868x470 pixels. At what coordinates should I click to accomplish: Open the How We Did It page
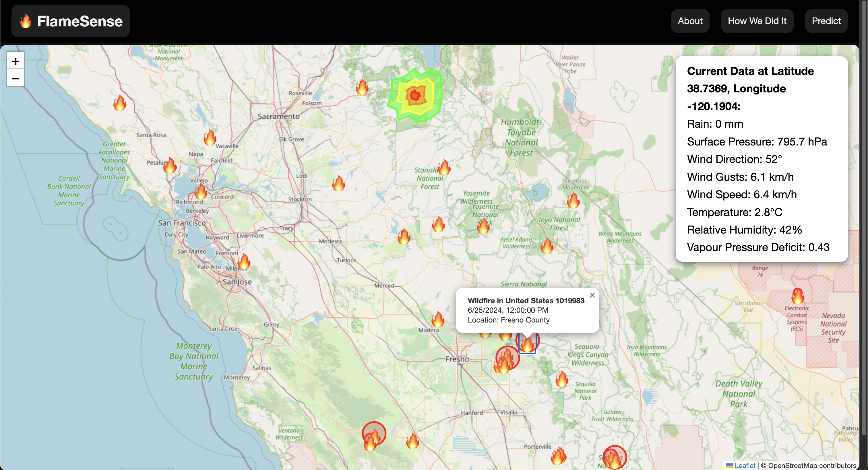[x=757, y=21]
